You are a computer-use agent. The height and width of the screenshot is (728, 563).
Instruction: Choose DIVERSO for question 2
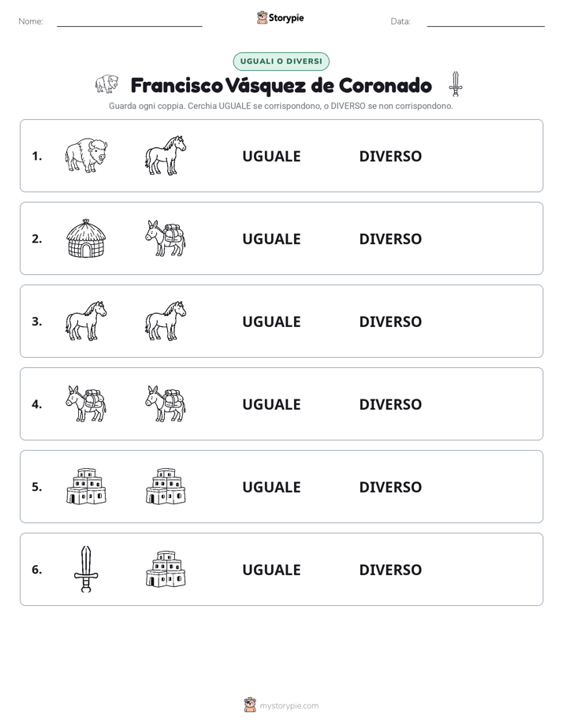coord(390,239)
